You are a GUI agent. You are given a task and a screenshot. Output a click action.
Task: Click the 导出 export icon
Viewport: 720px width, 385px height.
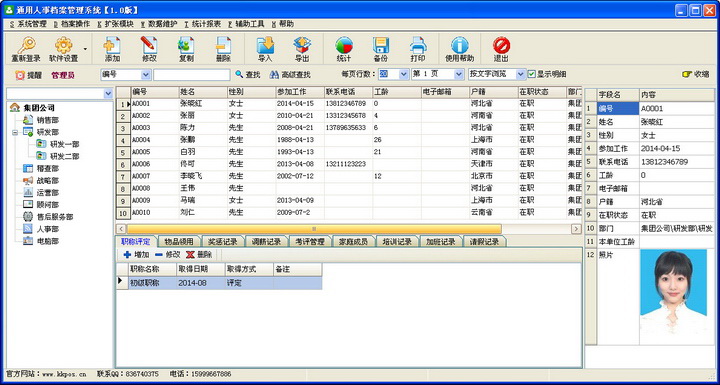coord(302,45)
